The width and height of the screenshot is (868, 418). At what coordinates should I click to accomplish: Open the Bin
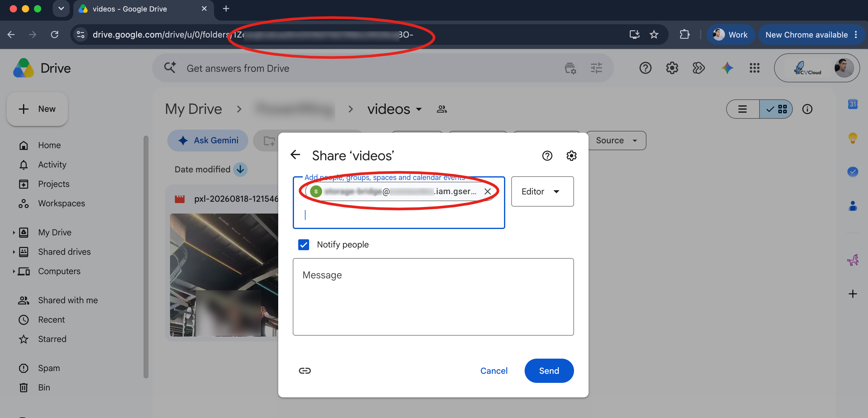[44, 387]
